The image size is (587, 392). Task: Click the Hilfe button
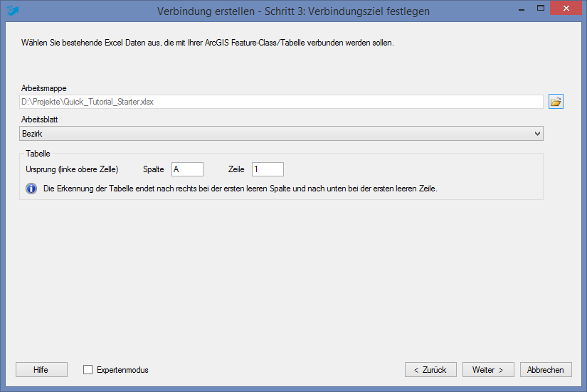click(41, 369)
